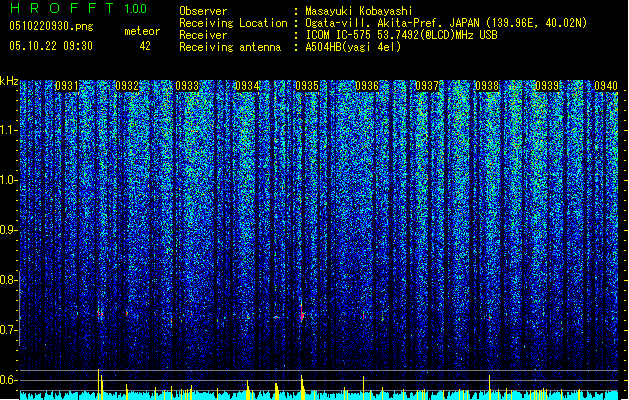Screen dimensions: 629x400
Task: Click the A504HB(yagi 4el) antenna text
Action: pos(353,47)
